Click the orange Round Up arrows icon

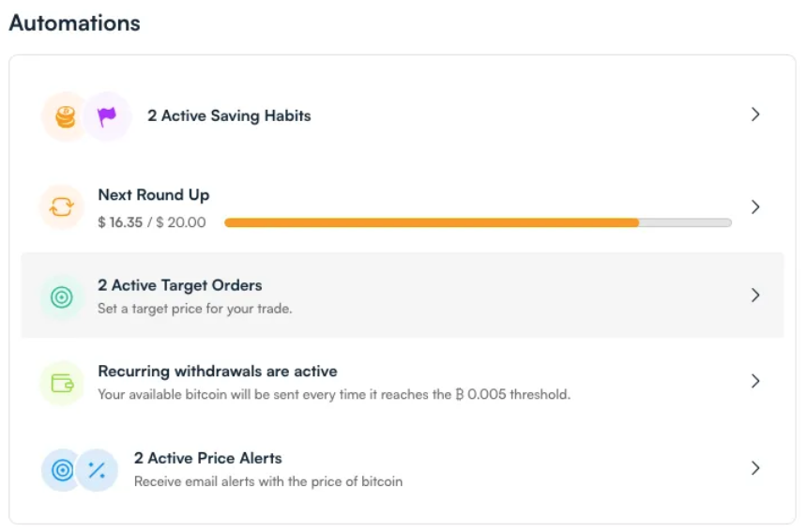61,207
